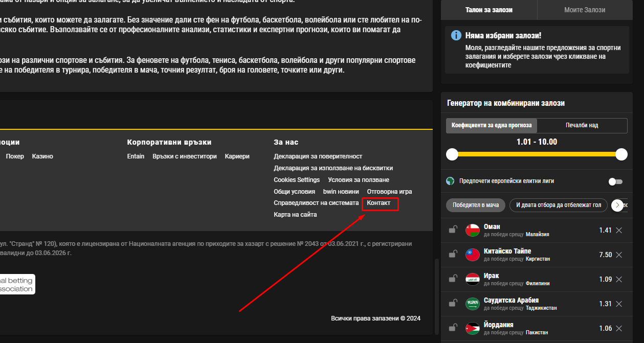This screenshot has width=644, height=343.
Task: Open Справедливост на системата link
Action: pos(316,203)
